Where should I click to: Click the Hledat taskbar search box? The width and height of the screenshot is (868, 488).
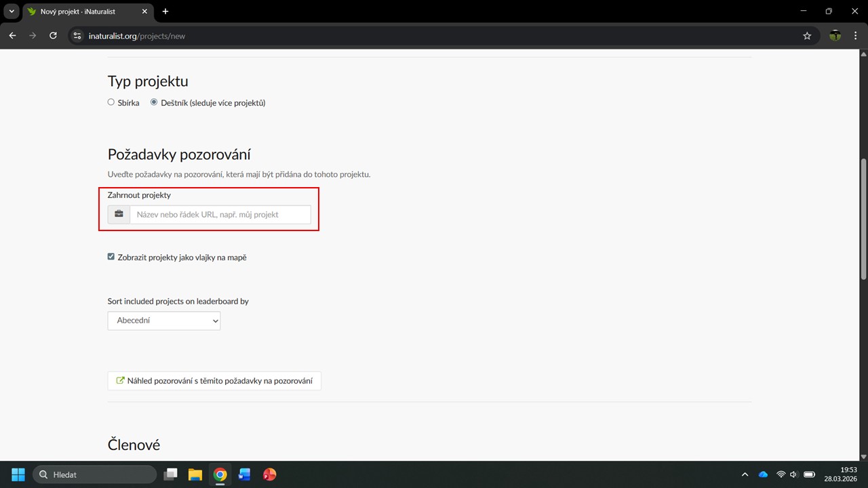(95, 474)
